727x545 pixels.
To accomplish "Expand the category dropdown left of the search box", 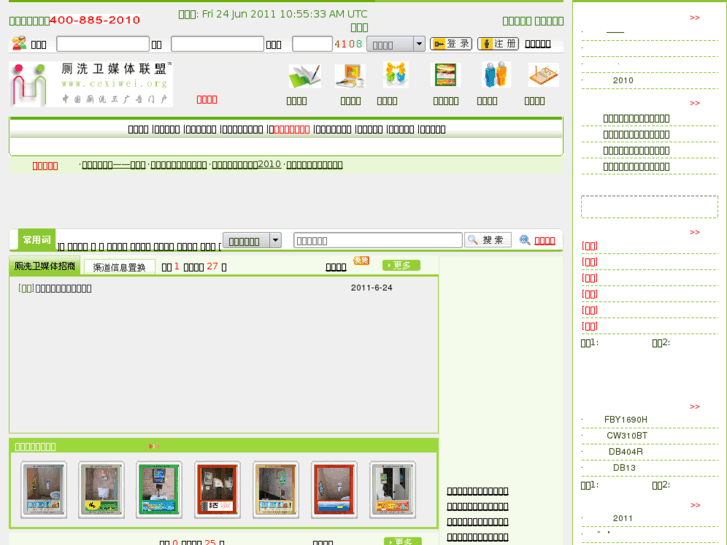I will click(275, 240).
